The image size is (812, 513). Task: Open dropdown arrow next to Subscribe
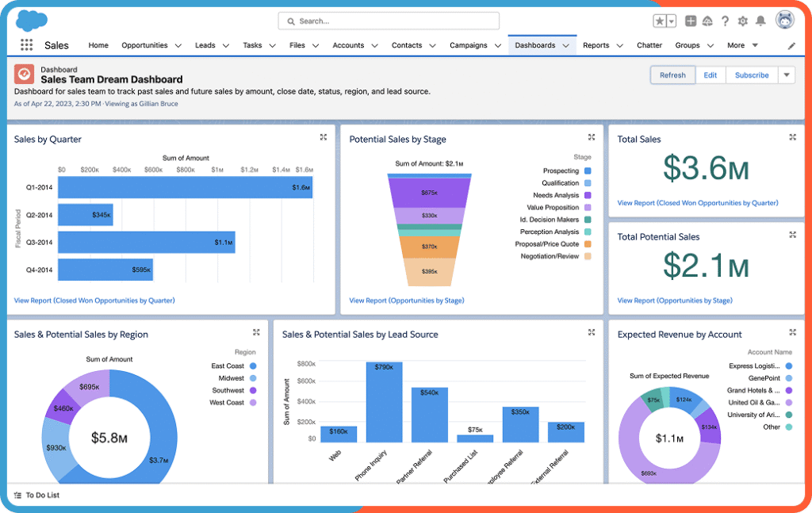coord(786,75)
